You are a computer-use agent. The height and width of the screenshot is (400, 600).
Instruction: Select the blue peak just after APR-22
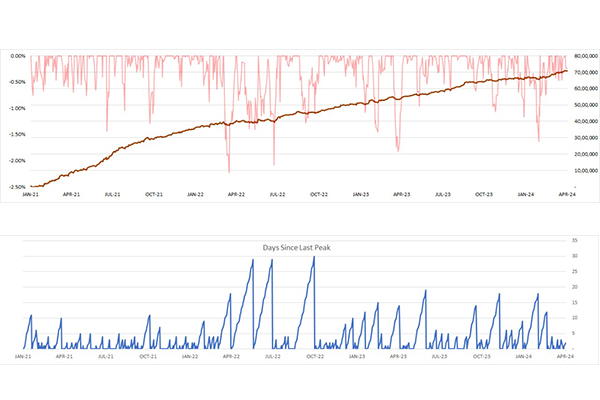coord(252,260)
